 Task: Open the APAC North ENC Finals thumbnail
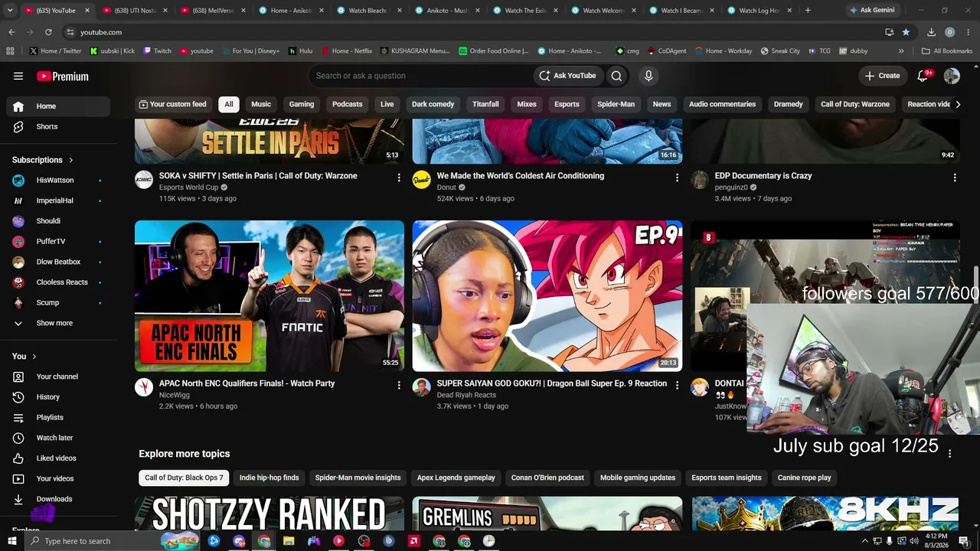tap(269, 296)
